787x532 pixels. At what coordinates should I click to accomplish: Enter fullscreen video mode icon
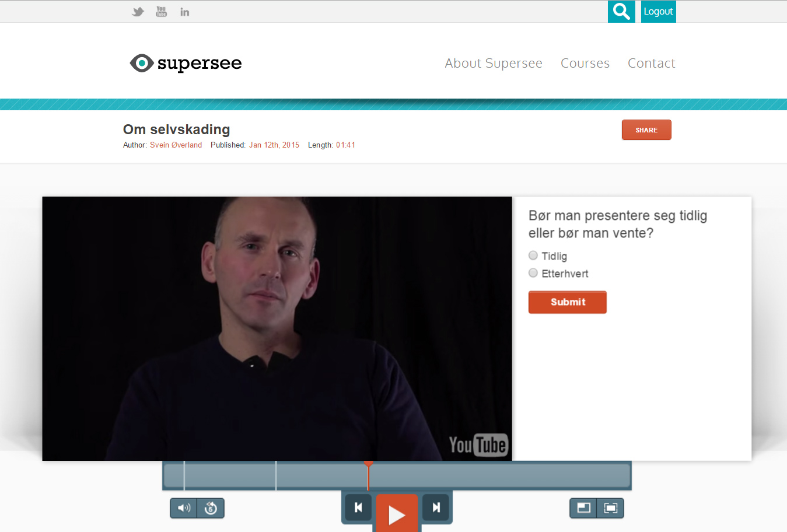coord(611,508)
